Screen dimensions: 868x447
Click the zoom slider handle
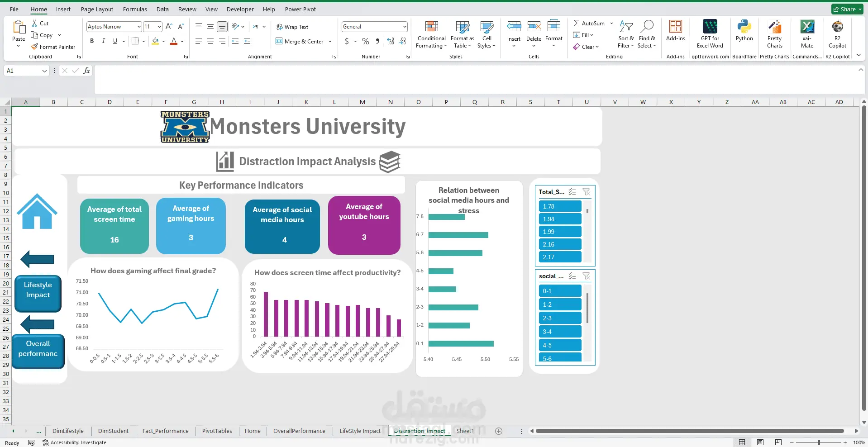click(x=819, y=442)
